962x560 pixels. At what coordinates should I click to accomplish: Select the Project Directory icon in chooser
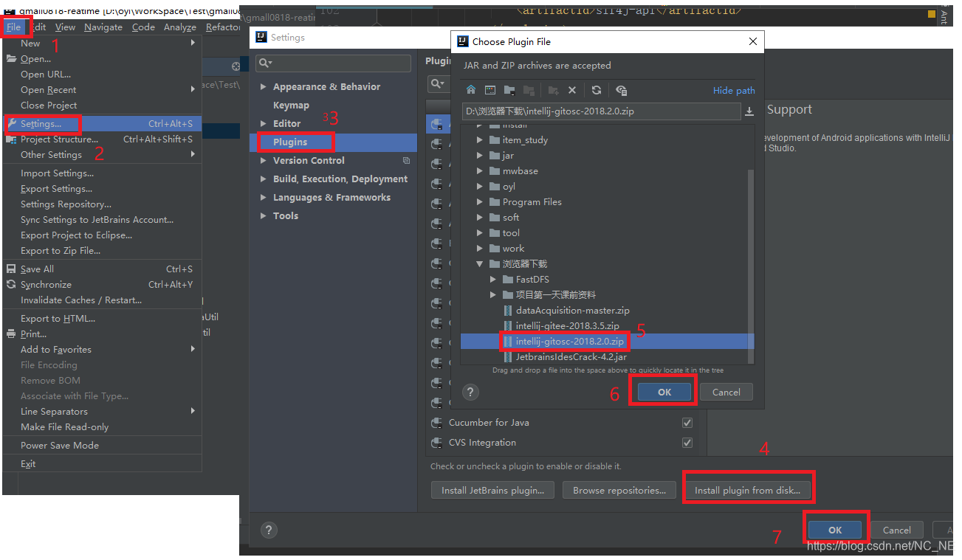pos(509,90)
